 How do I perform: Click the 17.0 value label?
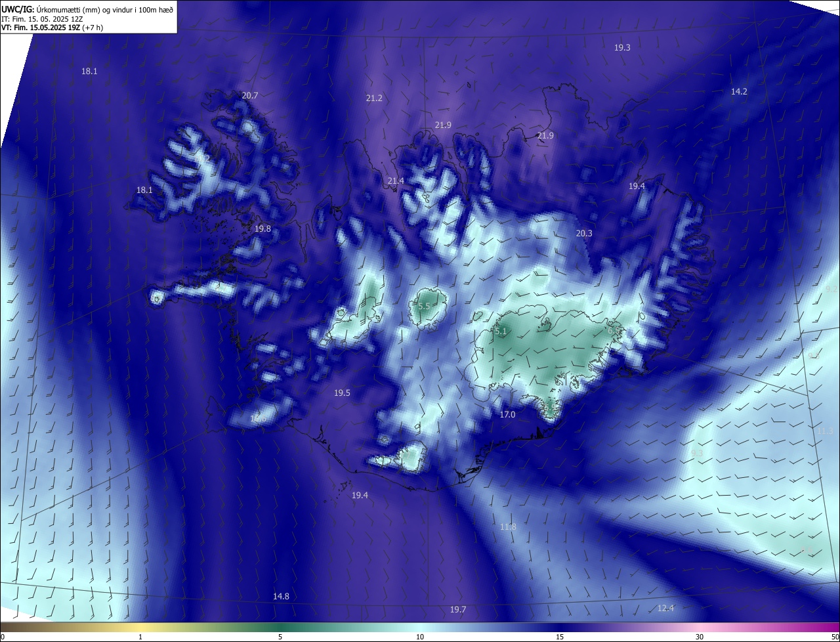pos(507,414)
